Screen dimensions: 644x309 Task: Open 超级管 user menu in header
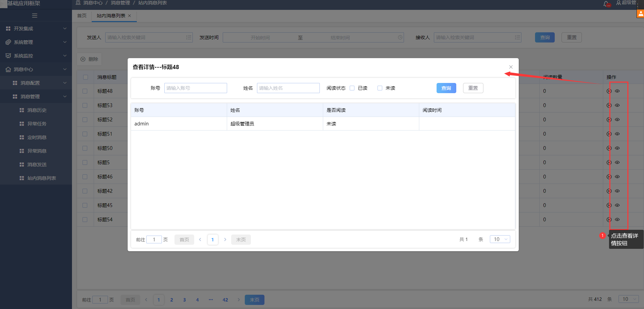[x=626, y=3]
